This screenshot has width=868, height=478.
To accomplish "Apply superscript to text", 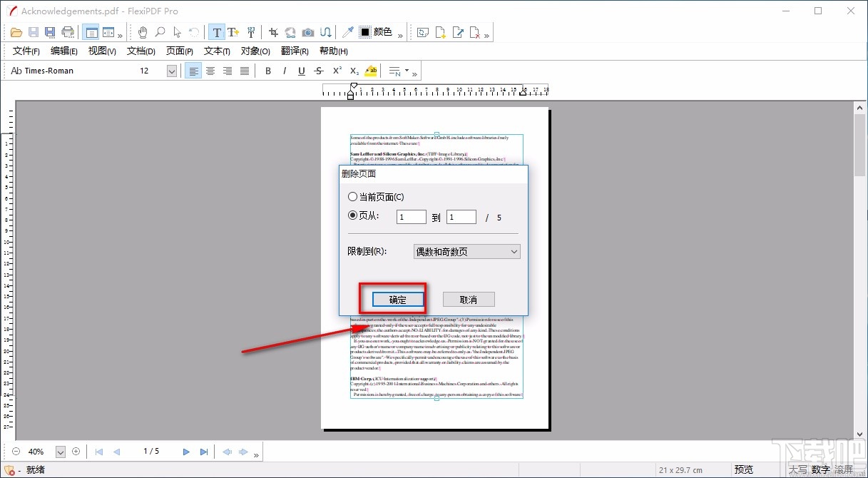I will (x=336, y=71).
